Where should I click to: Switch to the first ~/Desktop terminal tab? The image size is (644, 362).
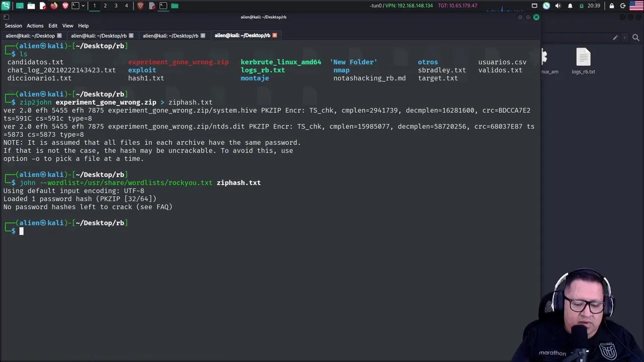click(x=30, y=36)
